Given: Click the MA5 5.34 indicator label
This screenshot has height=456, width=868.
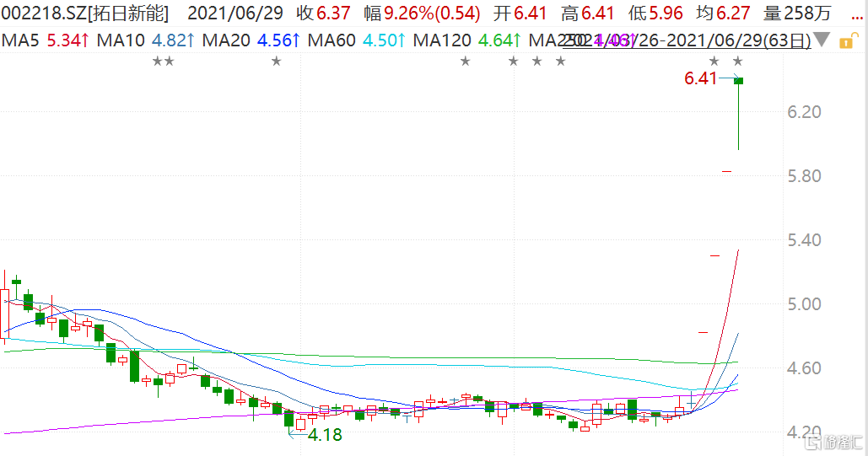Looking at the screenshot, I should click(x=46, y=40).
